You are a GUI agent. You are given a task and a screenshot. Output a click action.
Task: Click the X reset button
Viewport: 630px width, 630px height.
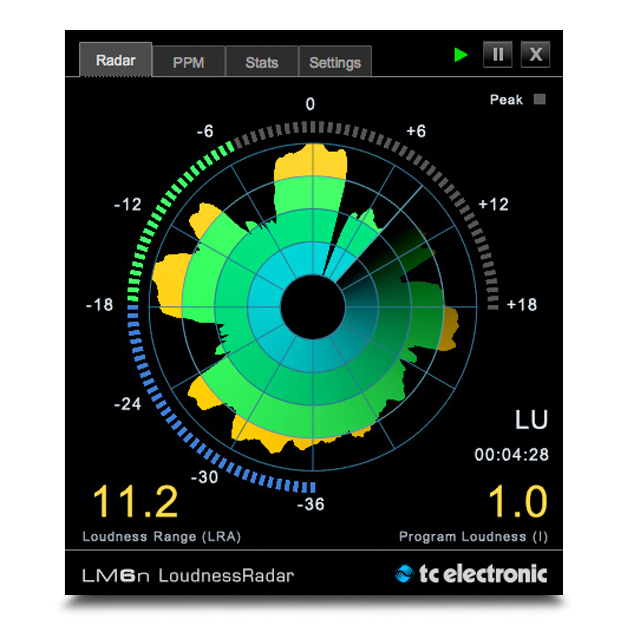[536, 55]
